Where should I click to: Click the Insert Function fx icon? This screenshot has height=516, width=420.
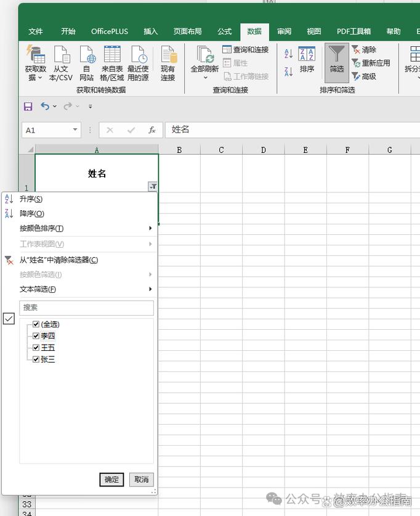[x=152, y=130]
